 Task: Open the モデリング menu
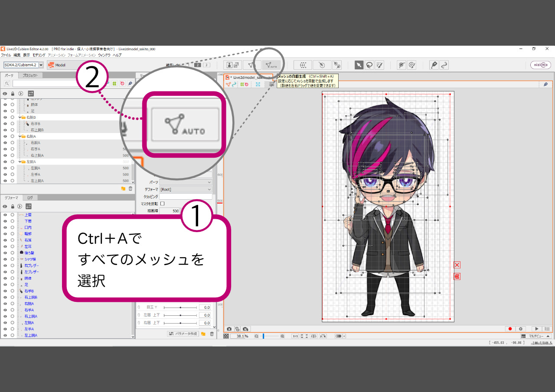[x=39, y=55]
